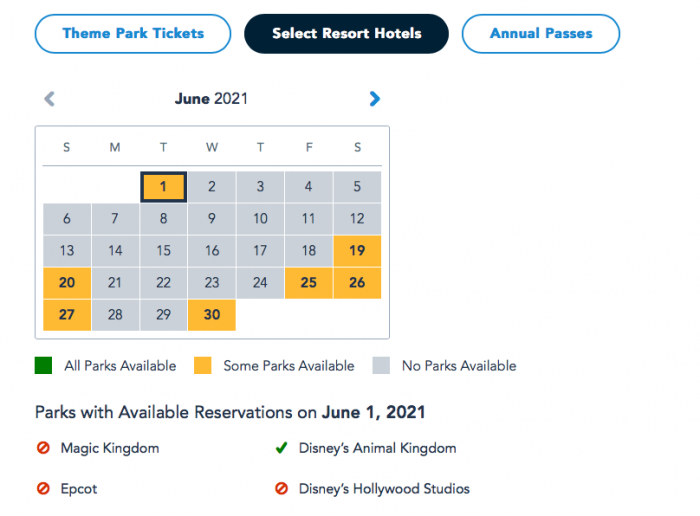Click the unavailable icon beside Magic Kingdom
Image resolution: width=700 pixels, height=516 pixels.
point(43,448)
